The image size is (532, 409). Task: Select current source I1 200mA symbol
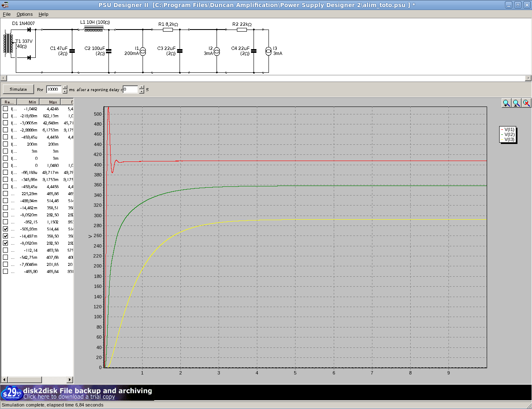pyautogui.click(x=143, y=51)
